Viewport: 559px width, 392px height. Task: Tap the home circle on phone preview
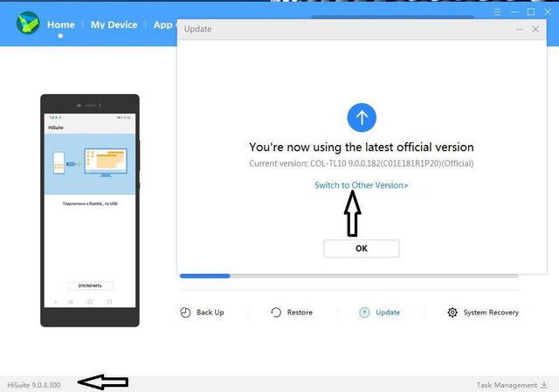click(x=90, y=302)
